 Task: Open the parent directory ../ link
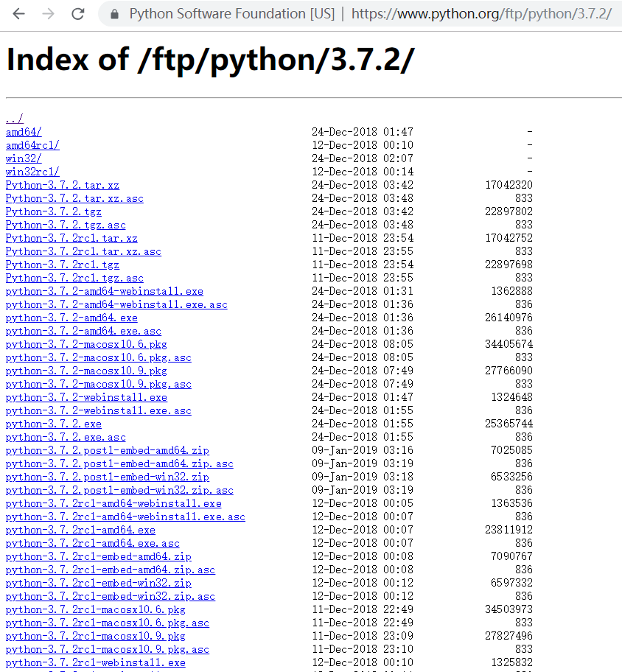tap(15, 119)
